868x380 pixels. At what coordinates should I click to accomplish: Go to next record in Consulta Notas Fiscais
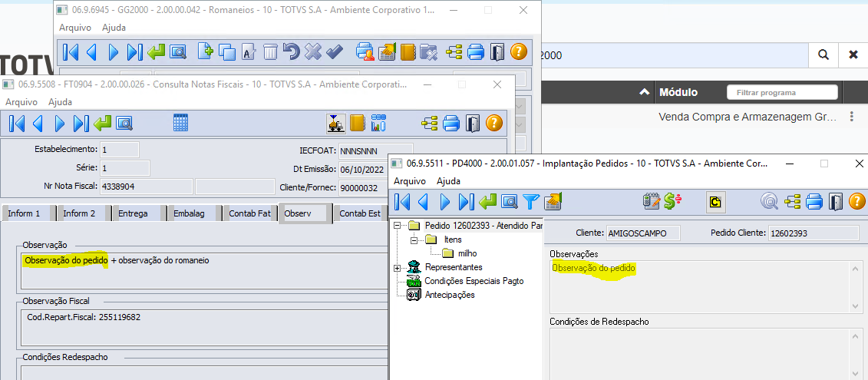click(x=60, y=123)
